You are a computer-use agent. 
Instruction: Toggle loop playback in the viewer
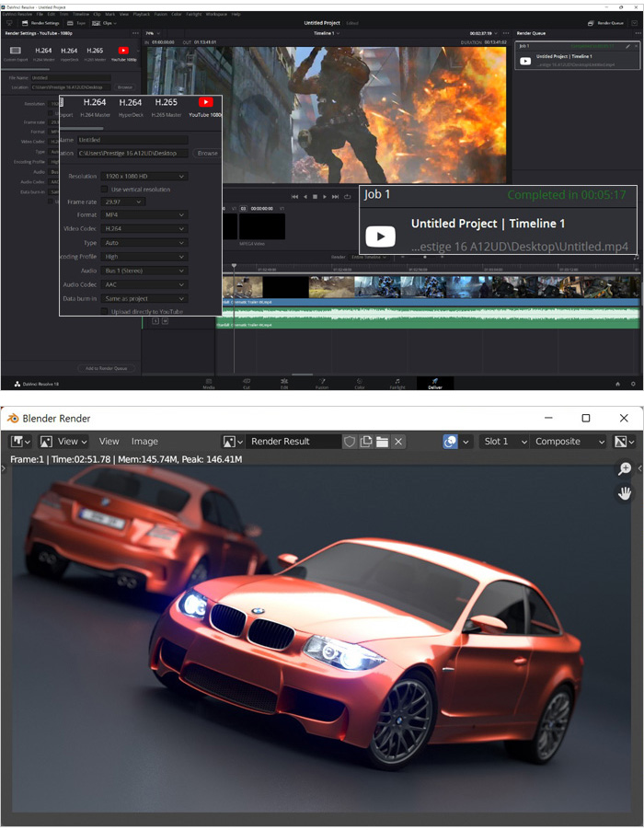click(x=347, y=196)
